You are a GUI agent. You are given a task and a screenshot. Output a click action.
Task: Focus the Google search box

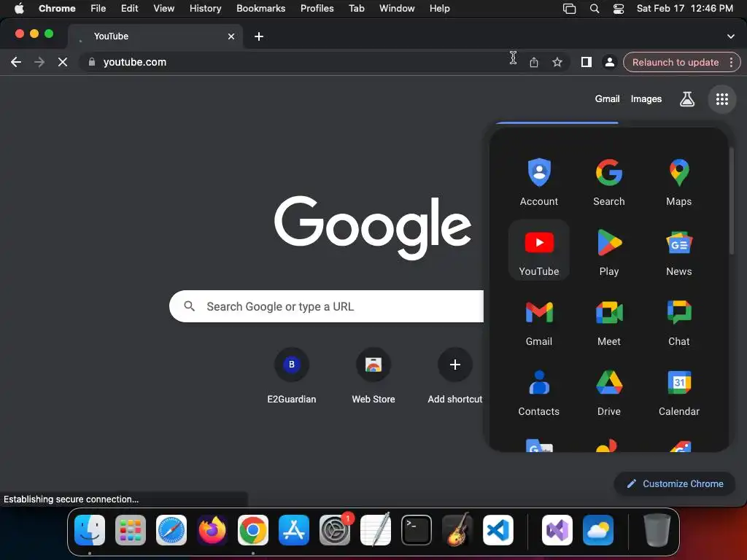point(326,306)
